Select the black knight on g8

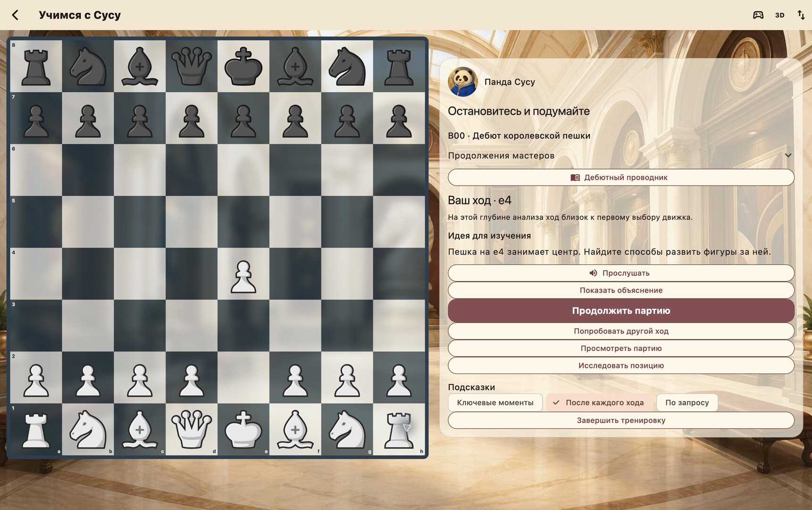(x=347, y=66)
